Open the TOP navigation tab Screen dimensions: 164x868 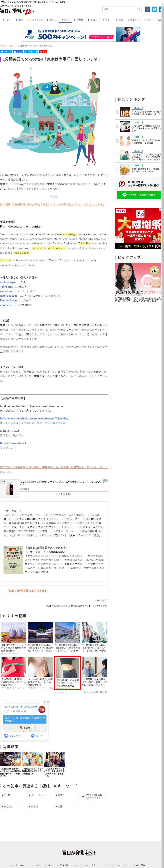pos(7,20)
